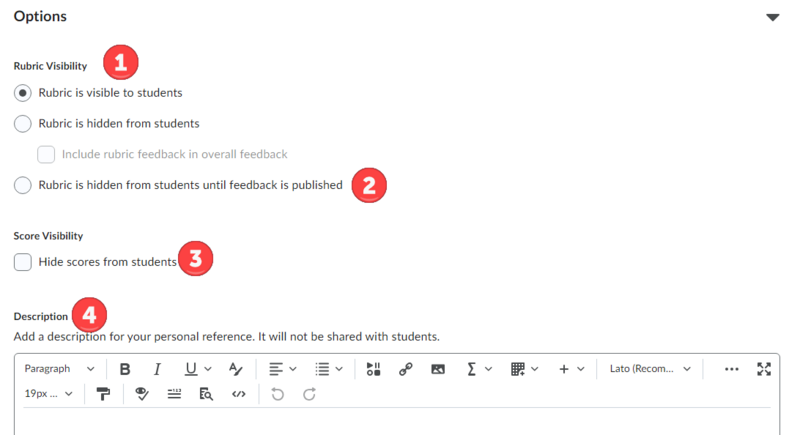The height and width of the screenshot is (435, 800).
Task: Open the Lato font family dropdown
Action: pos(650,369)
